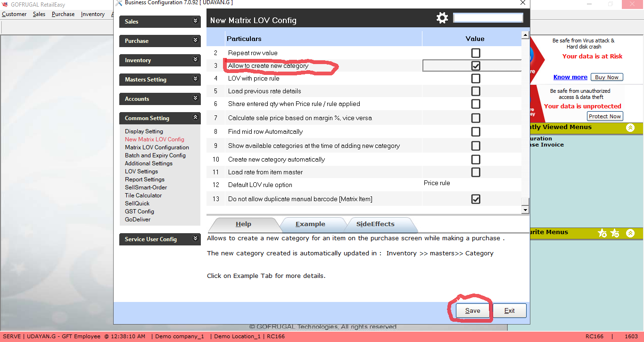This screenshot has height=342, width=644.
Task: Expand the Masters Setting section
Action: click(x=160, y=80)
